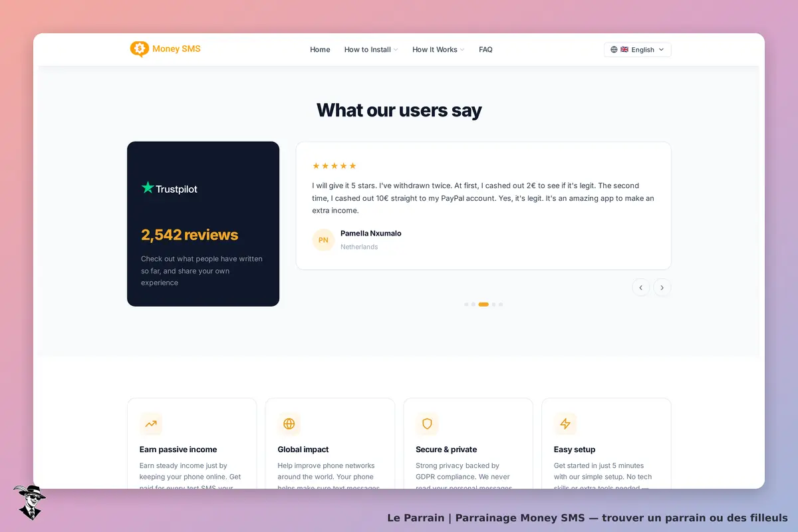Click the reviewer name "Pamella Nxumalo"
Image resolution: width=798 pixels, height=532 pixels.
[x=371, y=233]
